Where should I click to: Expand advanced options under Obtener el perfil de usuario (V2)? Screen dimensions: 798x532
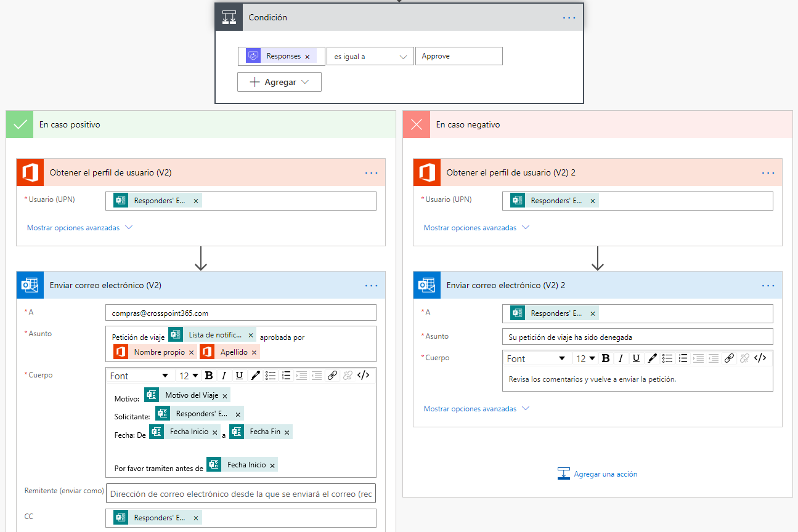click(79, 228)
